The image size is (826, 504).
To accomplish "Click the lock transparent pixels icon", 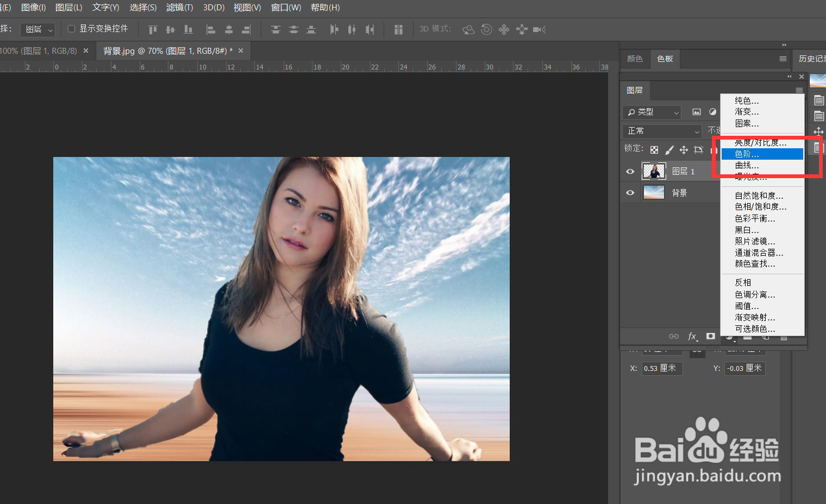I will pos(654,150).
